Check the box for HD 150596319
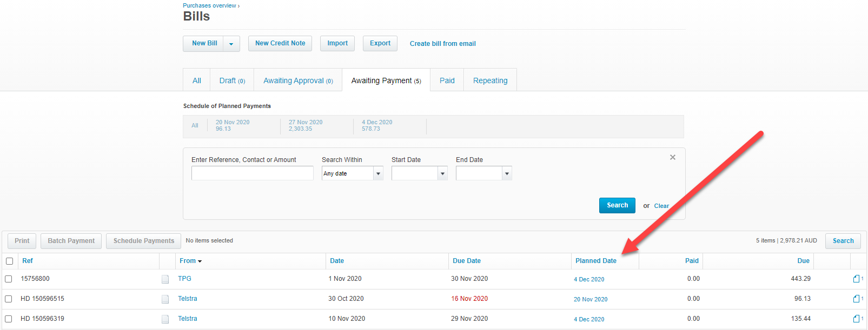This screenshot has width=868, height=330. point(9,319)
